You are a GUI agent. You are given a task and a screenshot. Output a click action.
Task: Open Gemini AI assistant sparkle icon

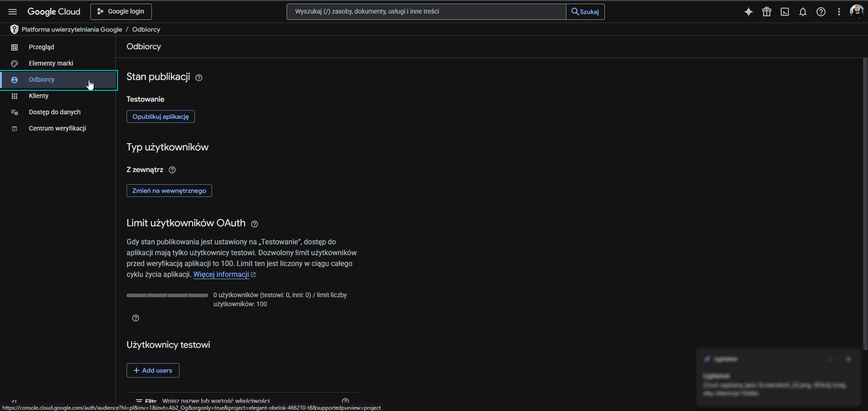point(749,12)
